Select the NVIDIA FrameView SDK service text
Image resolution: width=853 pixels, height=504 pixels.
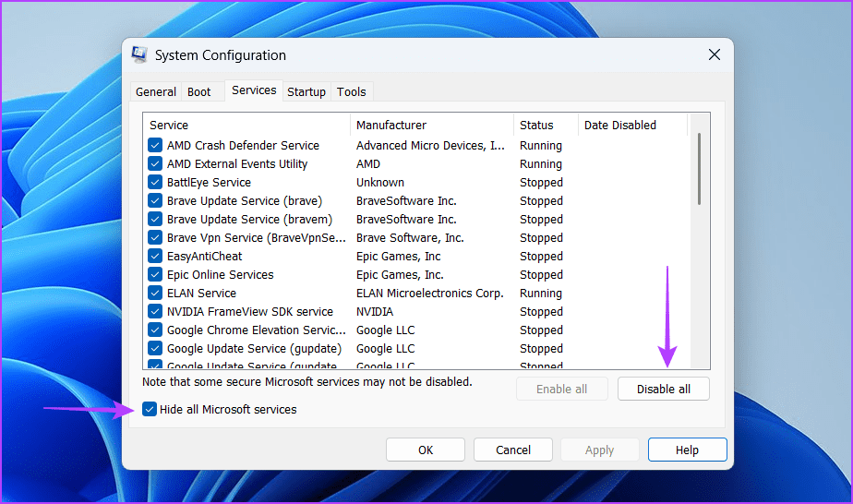coord(250,311)
